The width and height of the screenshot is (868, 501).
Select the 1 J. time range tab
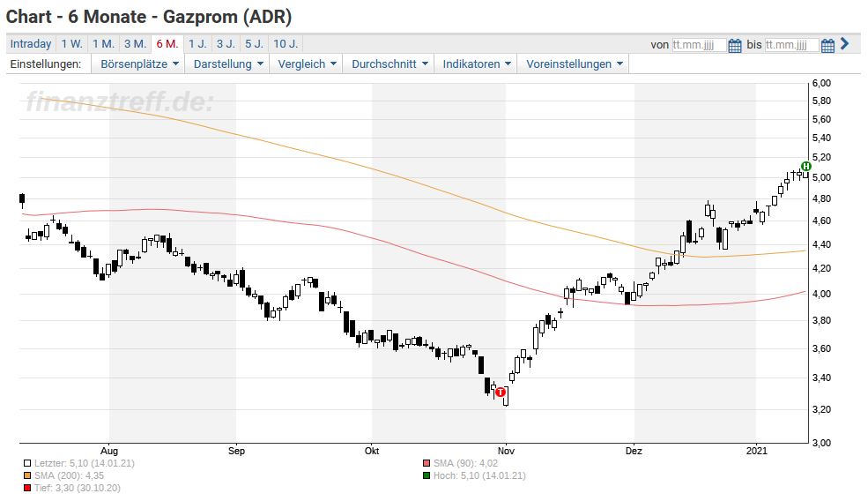197,44
